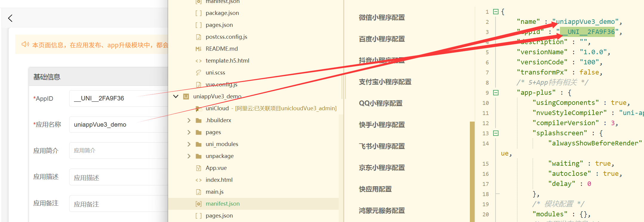This screenshot has height=222, width=644.
Task: Open 京东小程序配置 settings tab
Action: point(382,168)
